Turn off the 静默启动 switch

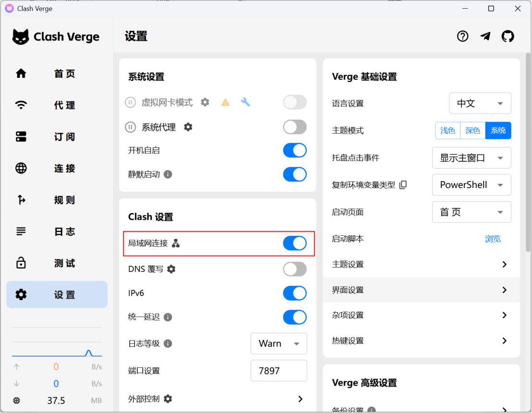point(295,174)
